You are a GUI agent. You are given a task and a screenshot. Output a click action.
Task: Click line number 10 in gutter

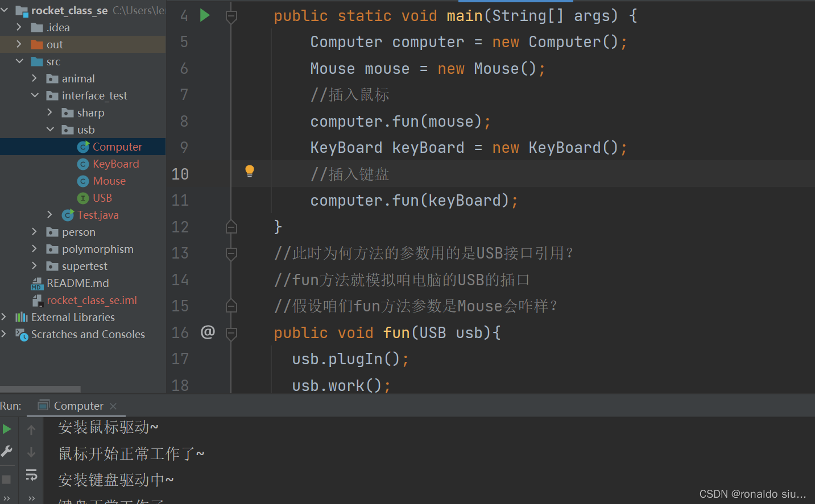point(180,174)
